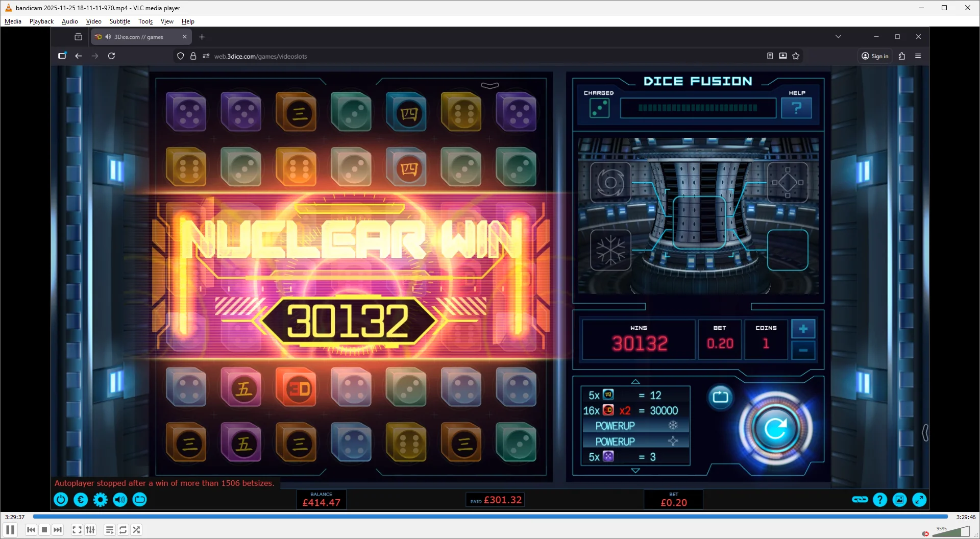Screen dimensions: 980x539
Task: Click the shield tracking protection icon
Action: click(x=180, y=56)
